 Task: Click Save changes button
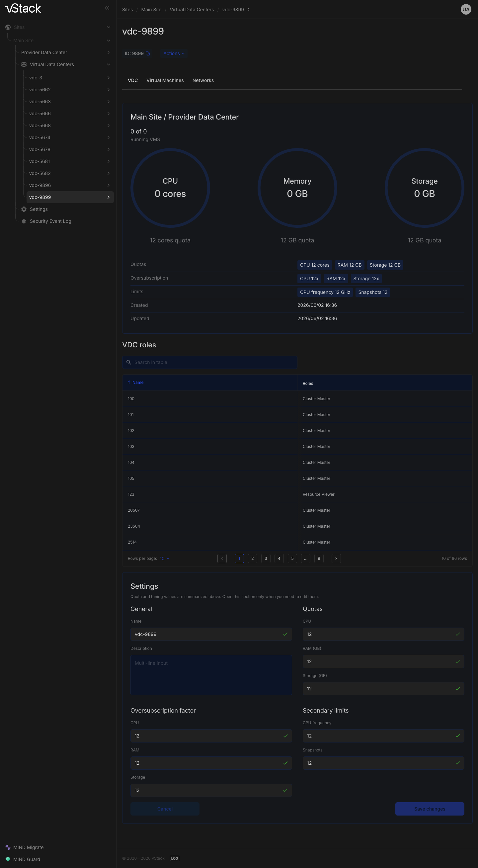pyautogui.click(x=430, y=809)
